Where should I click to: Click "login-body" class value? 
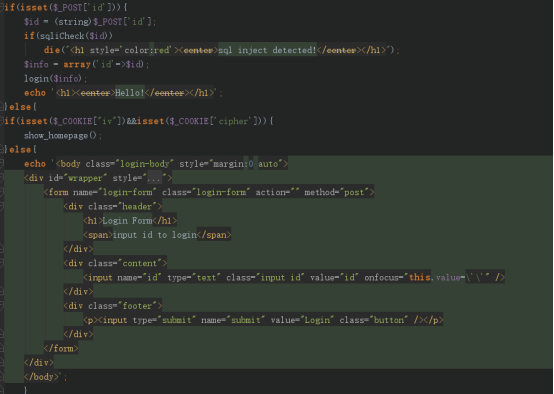click(x=145, y=164)
